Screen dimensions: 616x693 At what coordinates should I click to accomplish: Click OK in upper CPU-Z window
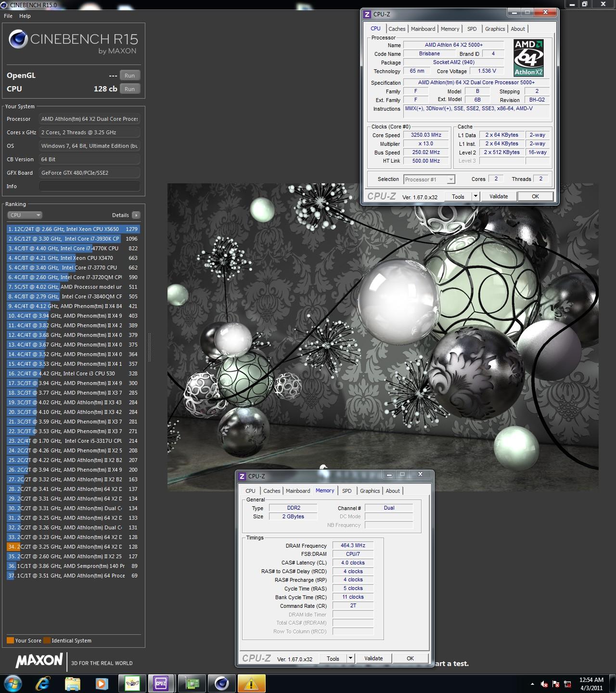(535, 196)
